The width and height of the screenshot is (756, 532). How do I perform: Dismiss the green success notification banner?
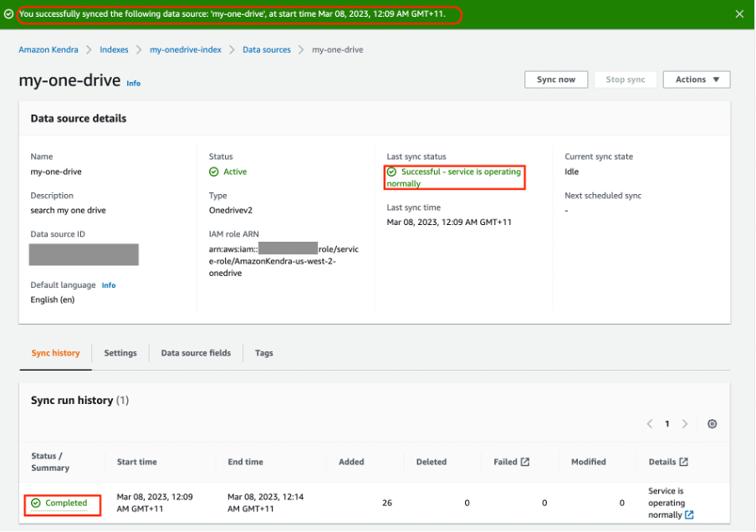(738, 14)
